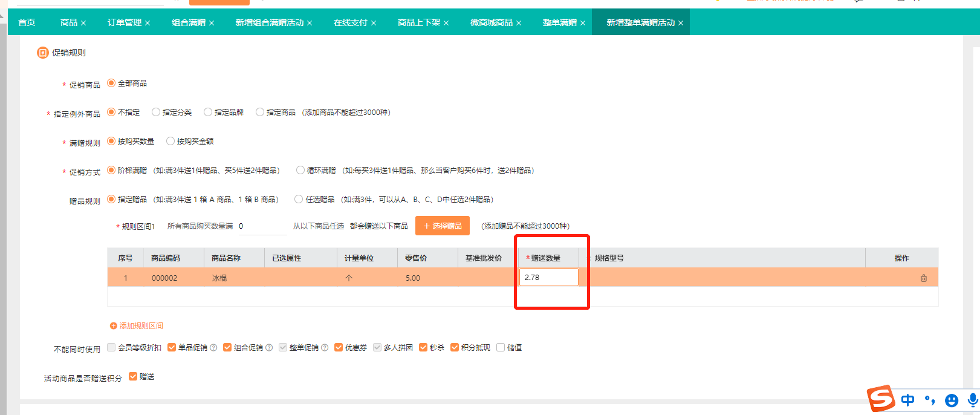Toggle Sogou Chinese/English input mode
The height and width of the screenshot is (415, 980).
[x=907, y=400]
